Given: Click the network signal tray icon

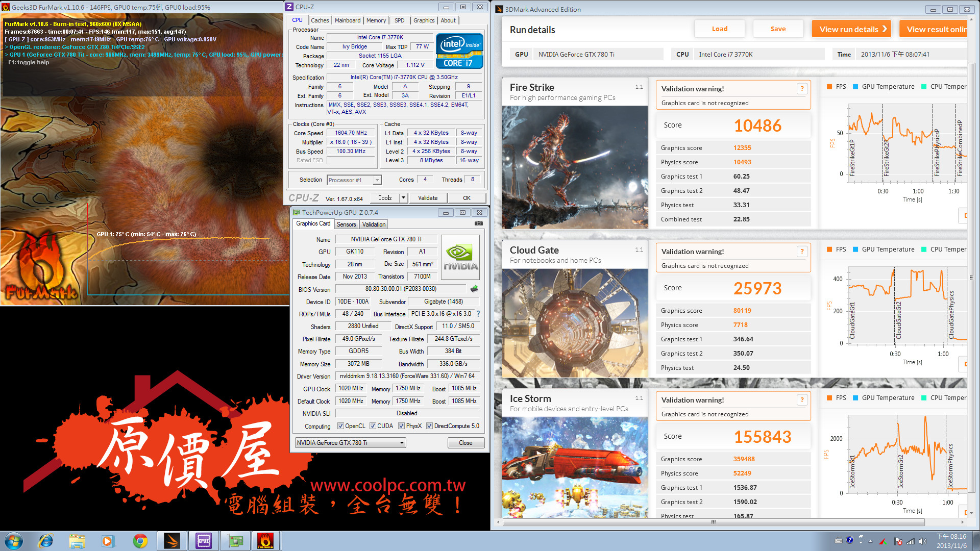Looking at the screenshot, I should pos(911,541).
